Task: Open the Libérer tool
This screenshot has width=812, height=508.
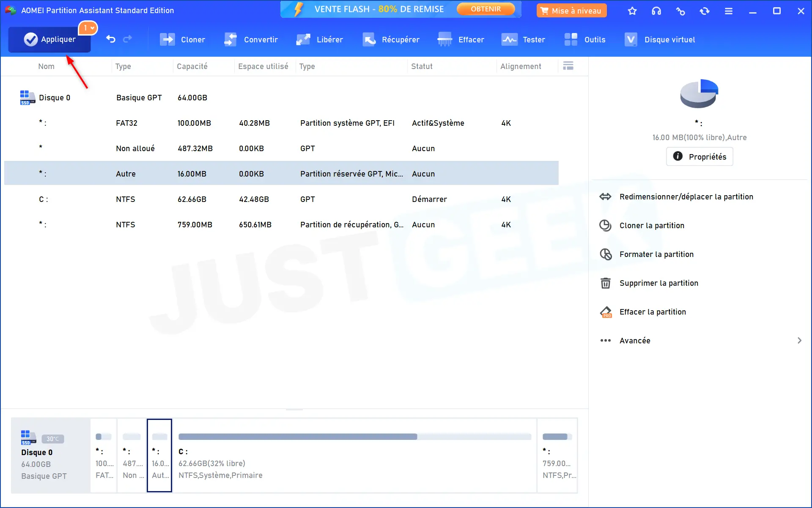Action: [x=319, y=39]
